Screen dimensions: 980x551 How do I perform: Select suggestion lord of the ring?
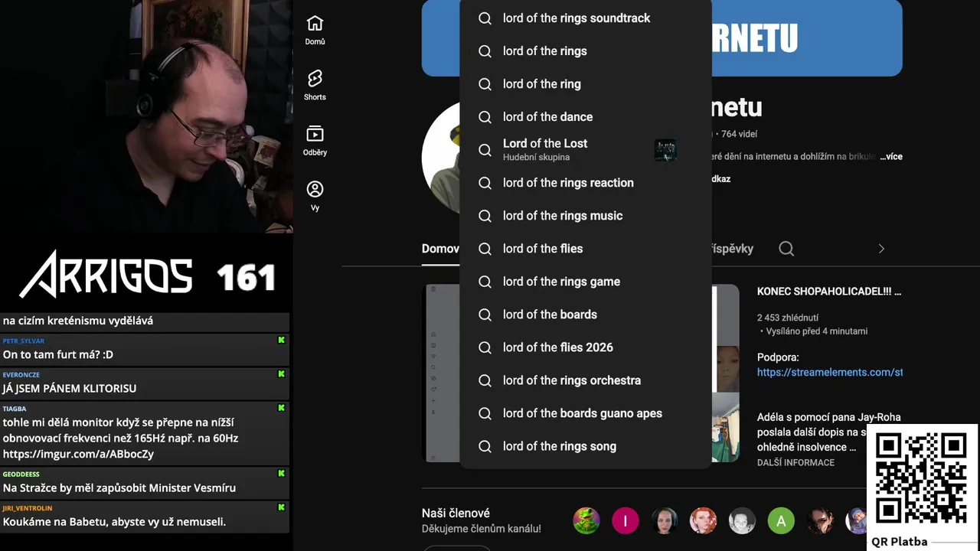click(x=586, y=84)
